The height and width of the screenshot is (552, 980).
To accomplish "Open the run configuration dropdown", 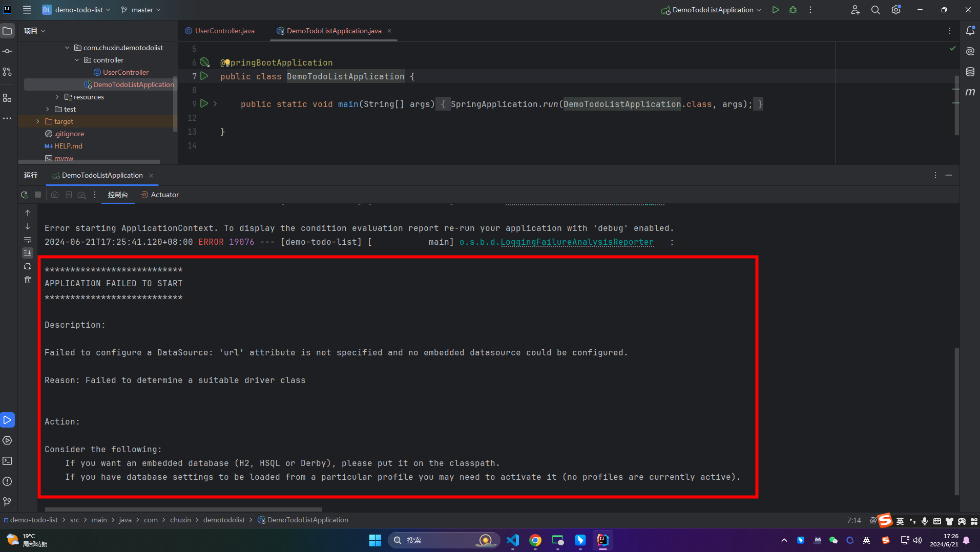I will point(711,10).
